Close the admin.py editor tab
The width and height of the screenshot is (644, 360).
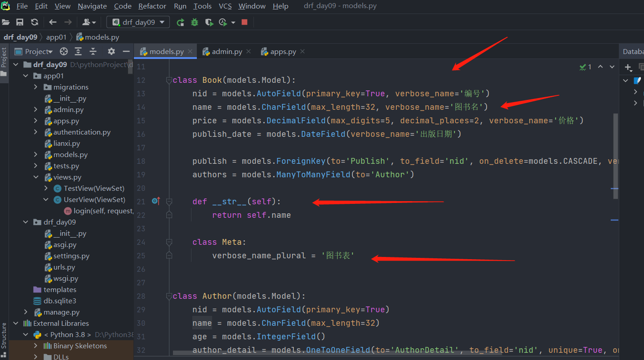pos(249,51)
